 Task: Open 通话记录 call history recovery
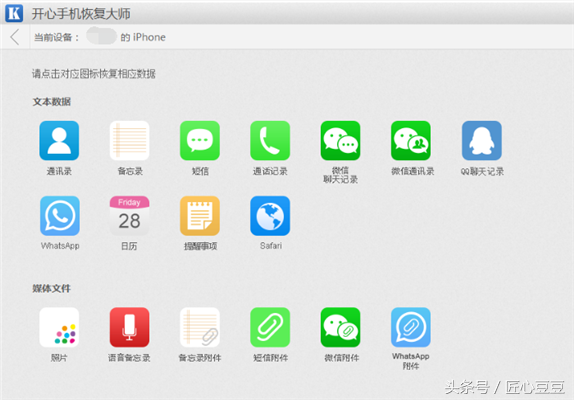270,141
